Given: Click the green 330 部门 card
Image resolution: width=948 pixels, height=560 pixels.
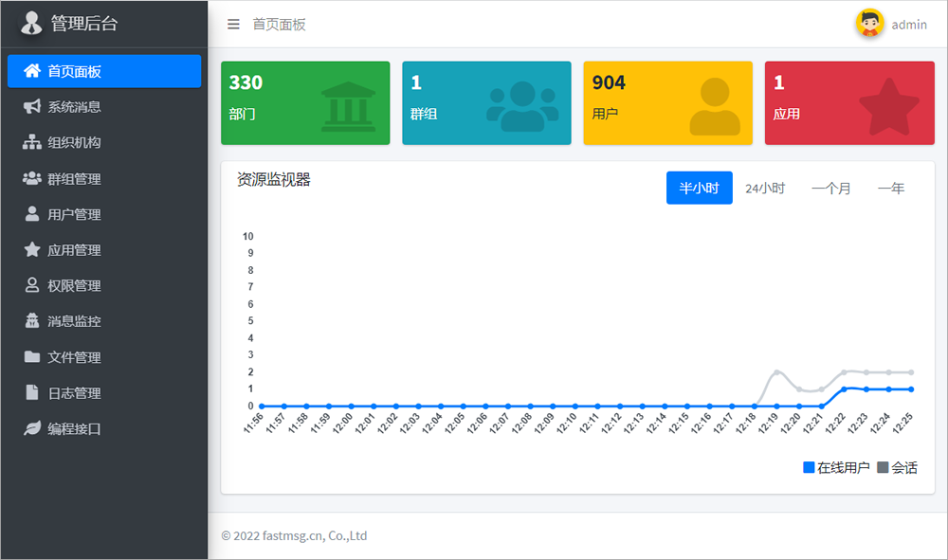Looking at the screenshot, I should pyautogui.click(x=305, y=102).
